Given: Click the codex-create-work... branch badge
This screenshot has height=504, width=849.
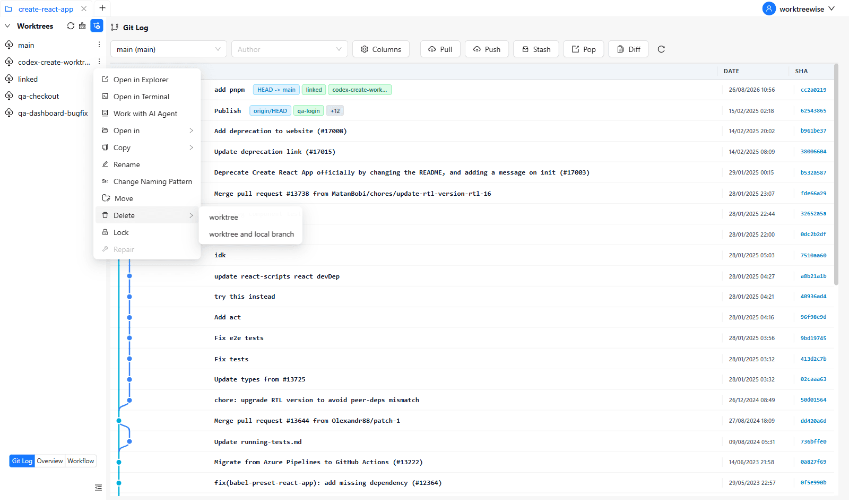Looking at the screenshot, I should [360, 90].
